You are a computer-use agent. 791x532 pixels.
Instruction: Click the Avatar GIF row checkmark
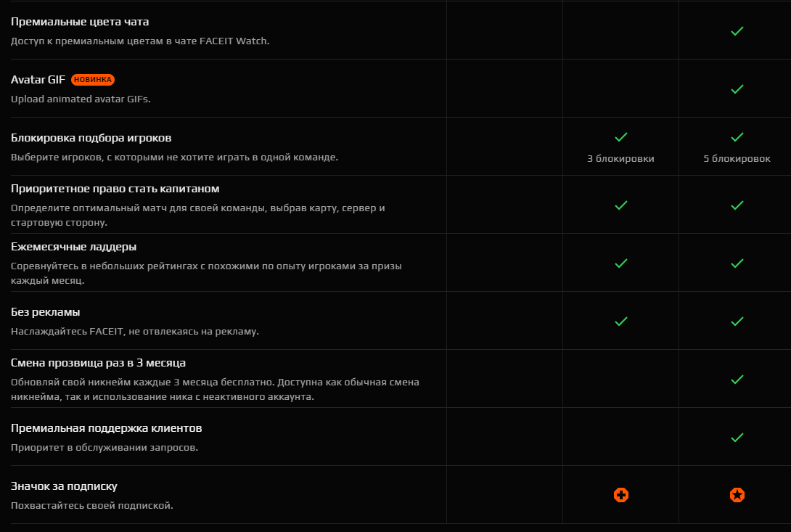pos(737,89)
